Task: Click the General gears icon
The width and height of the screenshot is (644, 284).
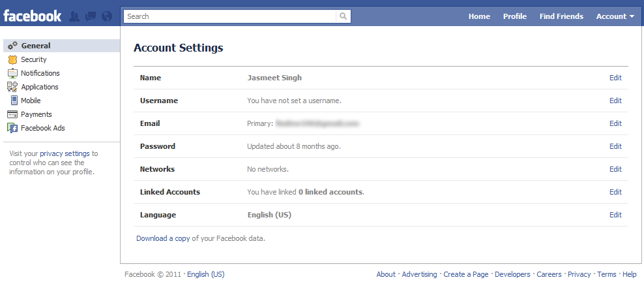Action: (x=13, y=46)
